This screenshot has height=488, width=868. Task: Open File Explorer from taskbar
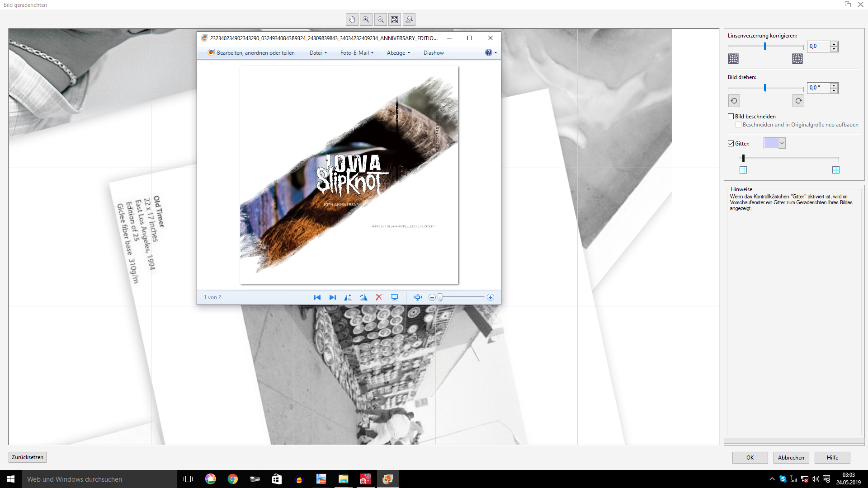(x=344, y=479)
